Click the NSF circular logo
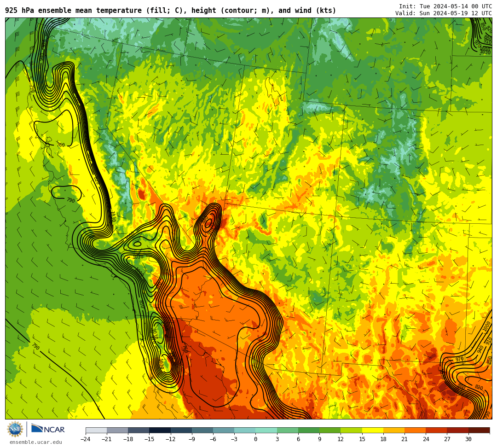497x448 pixels. coord(15,429)
